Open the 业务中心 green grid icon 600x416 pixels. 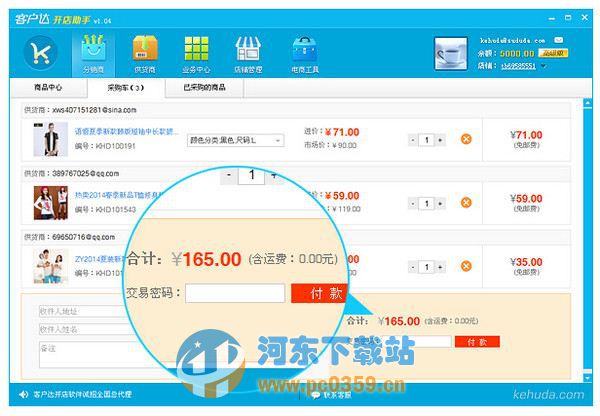coord(196,54)
